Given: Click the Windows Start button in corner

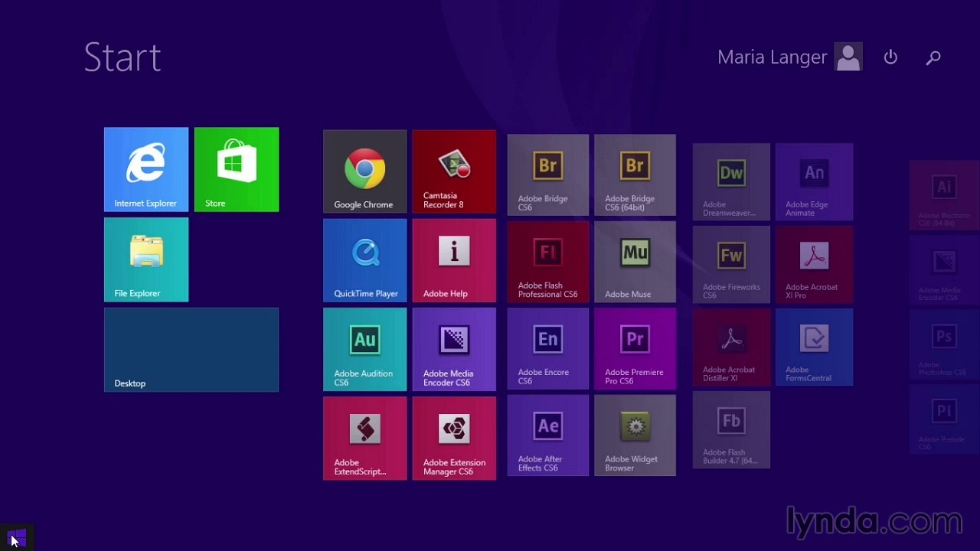Looking at the screenshot, I should pos(17,538).
